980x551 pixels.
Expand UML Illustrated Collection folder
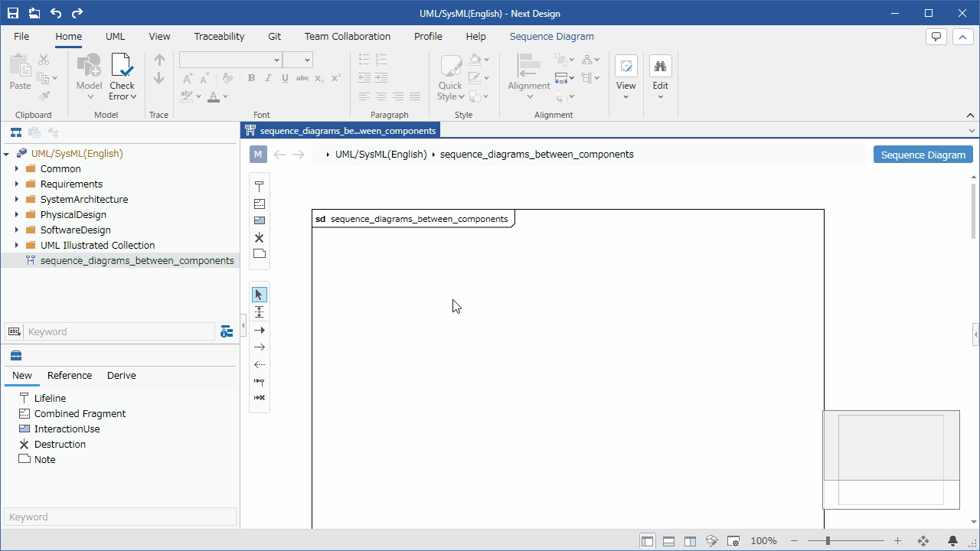(17, 245)
